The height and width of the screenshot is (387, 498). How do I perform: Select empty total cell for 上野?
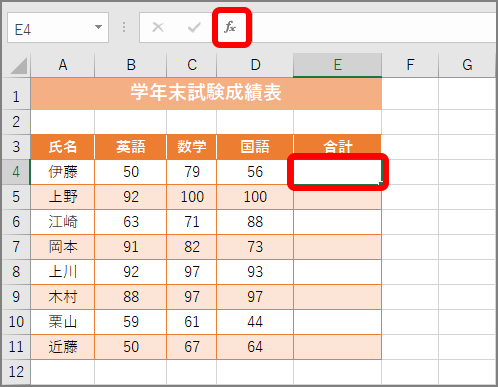pyautogui.click(x=338, y=197)
